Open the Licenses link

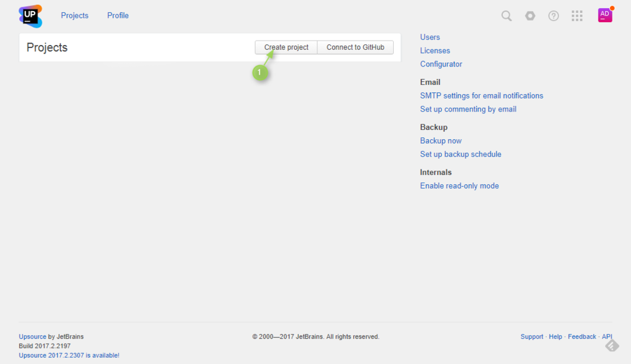pyautogui.click(x=435, y=51)
